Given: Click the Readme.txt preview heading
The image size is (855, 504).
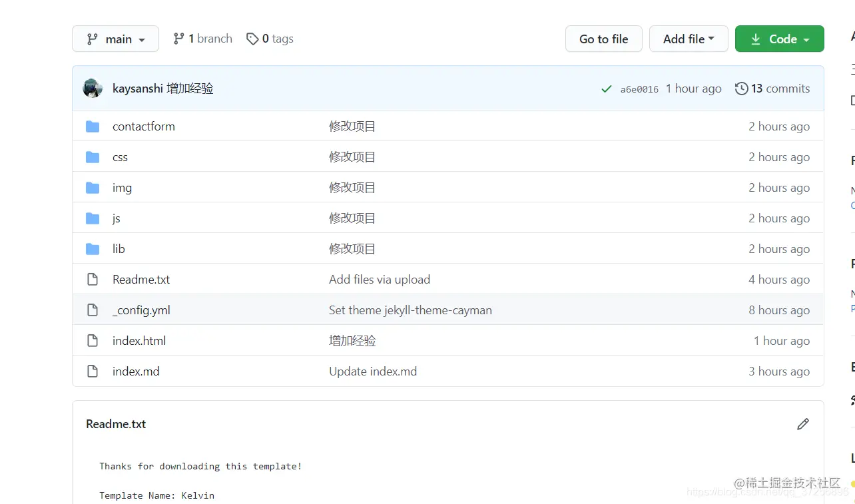Looking at the screenshot, I should [x=116, y=424].
